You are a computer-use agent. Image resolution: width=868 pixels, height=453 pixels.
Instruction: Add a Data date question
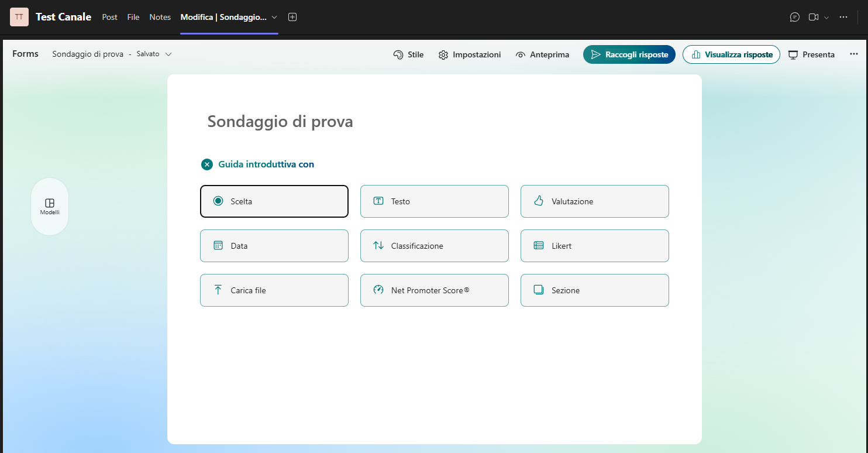pyautogui.click(x=274, y=246)
